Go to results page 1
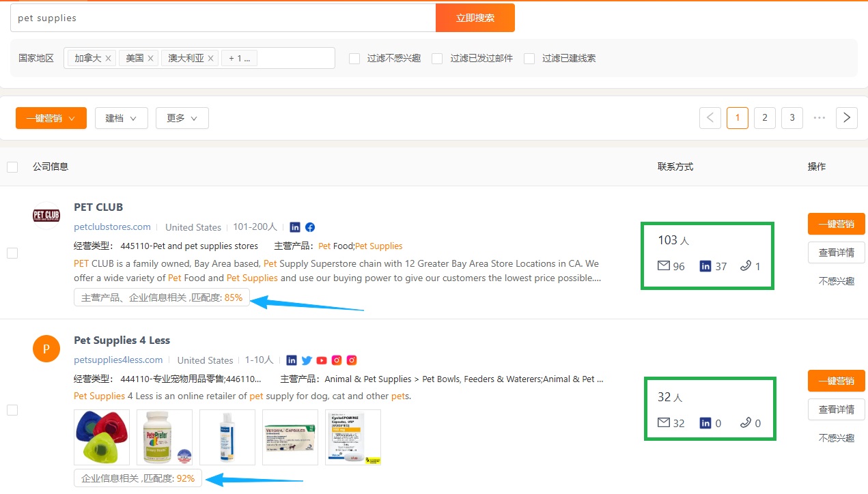The height and width of the screenshot is (494, 868). pos(738,118)
